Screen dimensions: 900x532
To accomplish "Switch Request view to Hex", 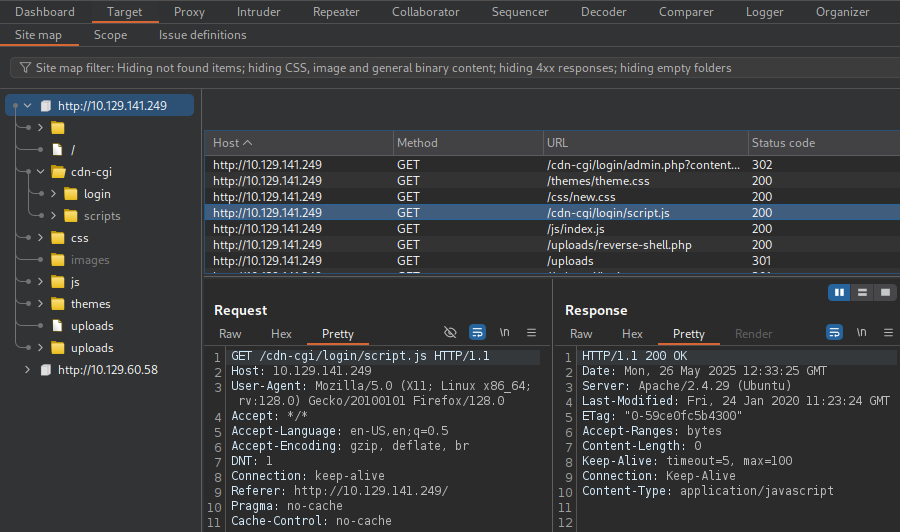I will [281, 334].
